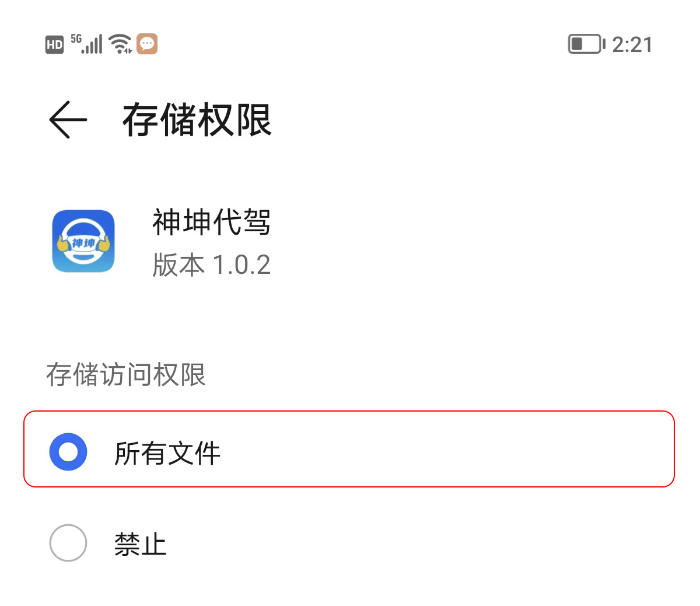Select the 所有文件 radio button
Viewport: 700px width, 606px height.
coord(68,452)
